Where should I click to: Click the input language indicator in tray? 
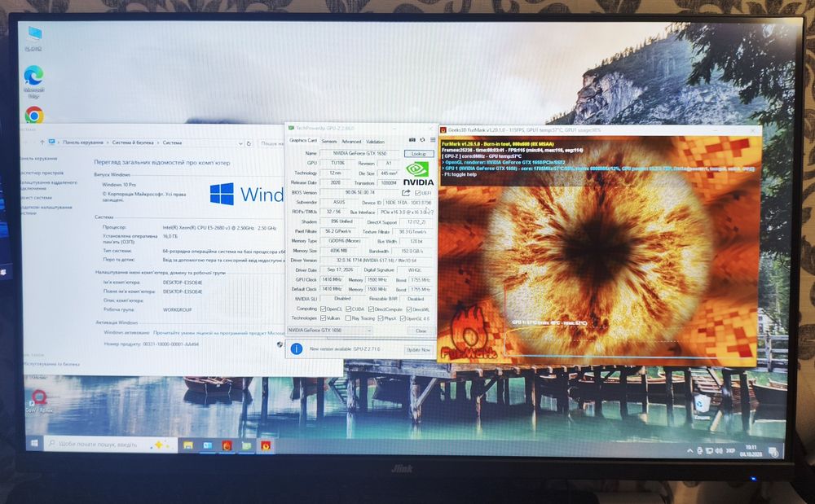coord(731,450)
